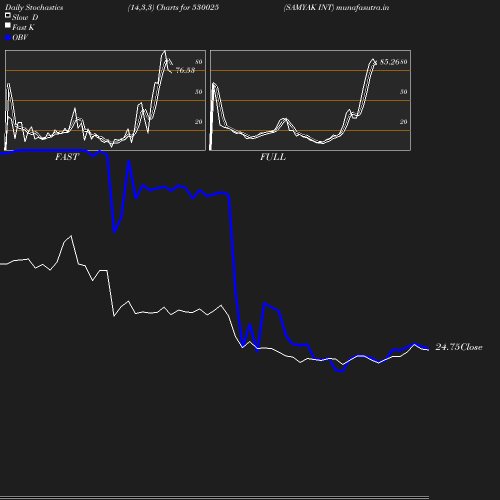
Task: Click the Fast K legend swatch
Action: pos(8,25)
